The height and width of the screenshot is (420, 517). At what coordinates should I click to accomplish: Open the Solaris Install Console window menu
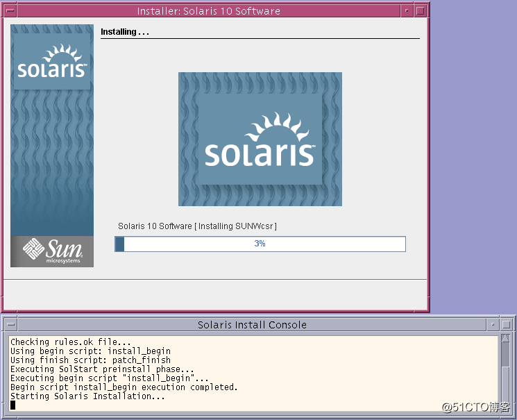point(11,325)
